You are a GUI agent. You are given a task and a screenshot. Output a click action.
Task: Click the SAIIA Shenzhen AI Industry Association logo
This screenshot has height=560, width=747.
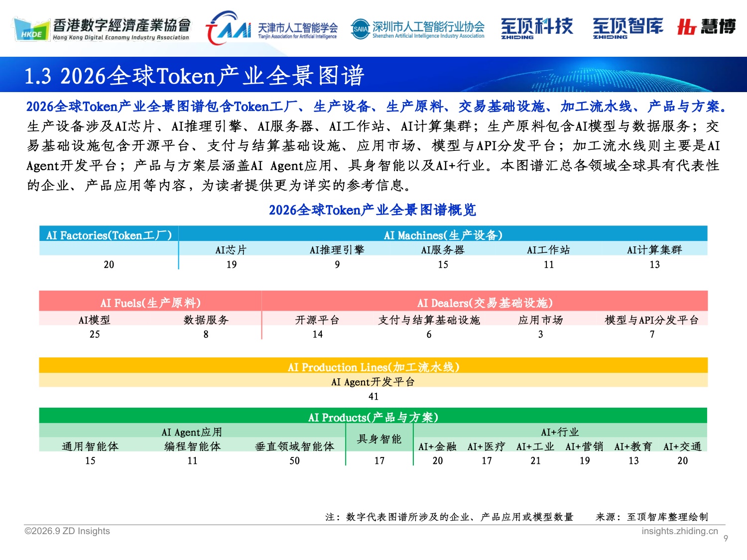(x=417, y=29)
